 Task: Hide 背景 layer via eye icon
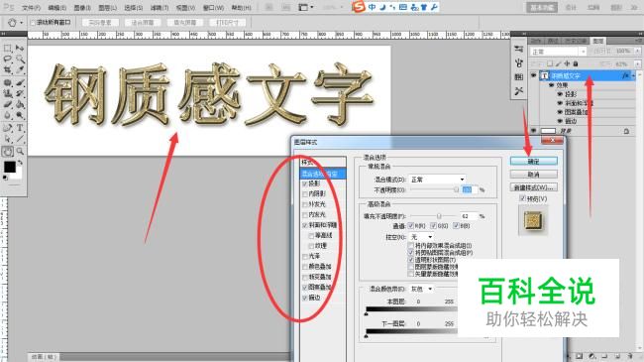click(x=533, y=131)
